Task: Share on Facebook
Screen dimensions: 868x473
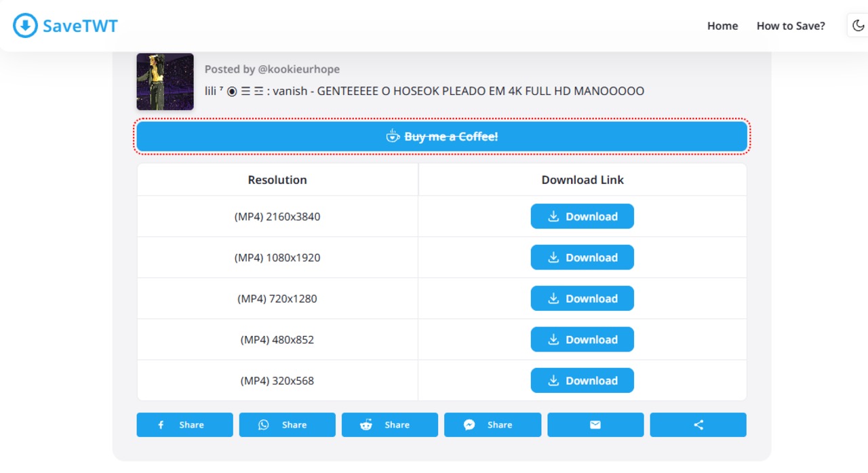Action: click(184, 425)
